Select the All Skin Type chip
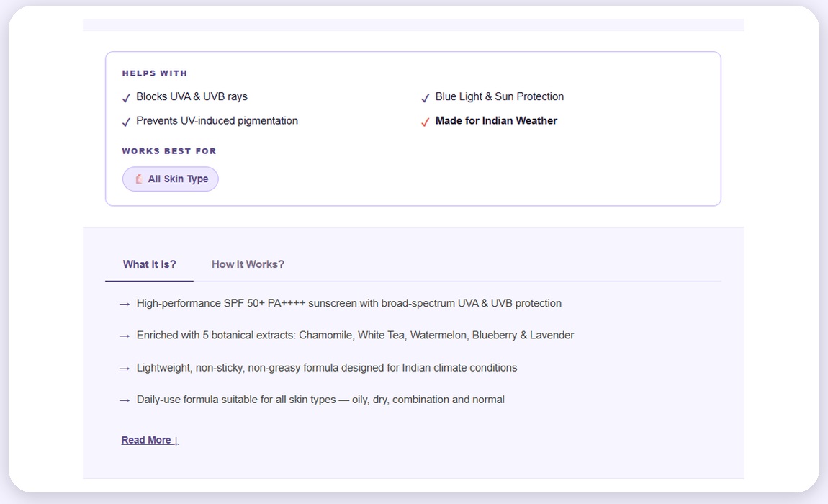 pyautogui.click(x=171, y=179)
